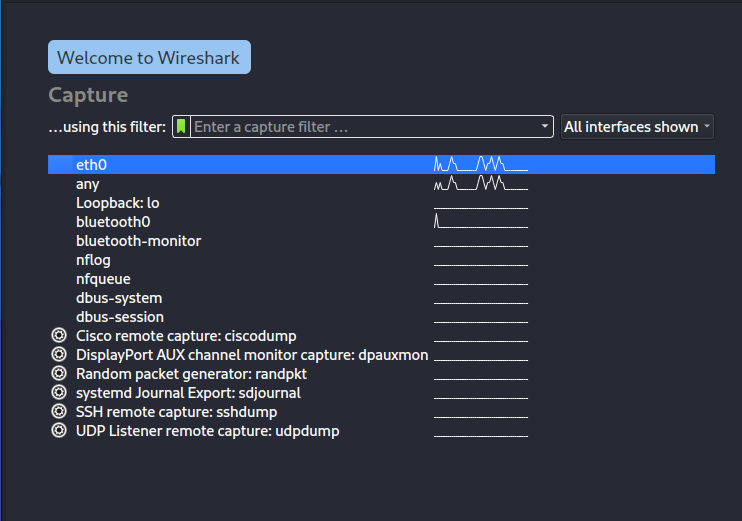
Task: Focus the capture filter input field
Action: pos(364,127)
